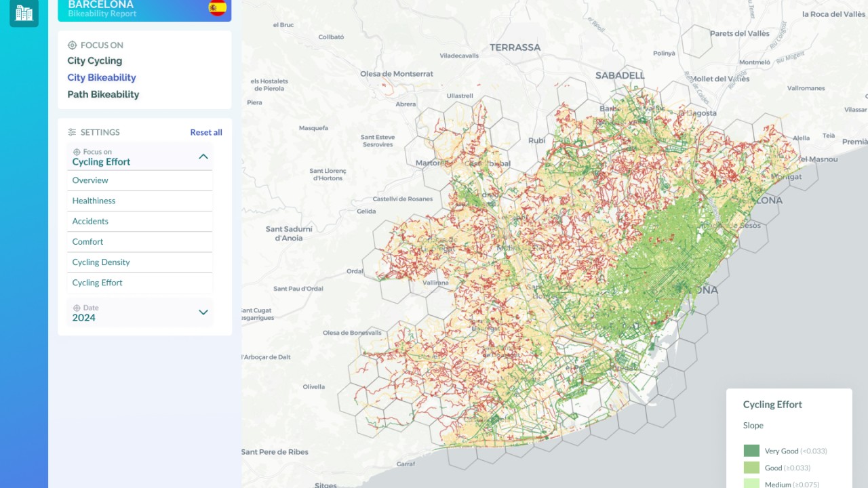The height and width of the screenshot is (488, 868).
Task: Click the Good legend color swatch
Action: pyautogui.click(x=751, y=468)
